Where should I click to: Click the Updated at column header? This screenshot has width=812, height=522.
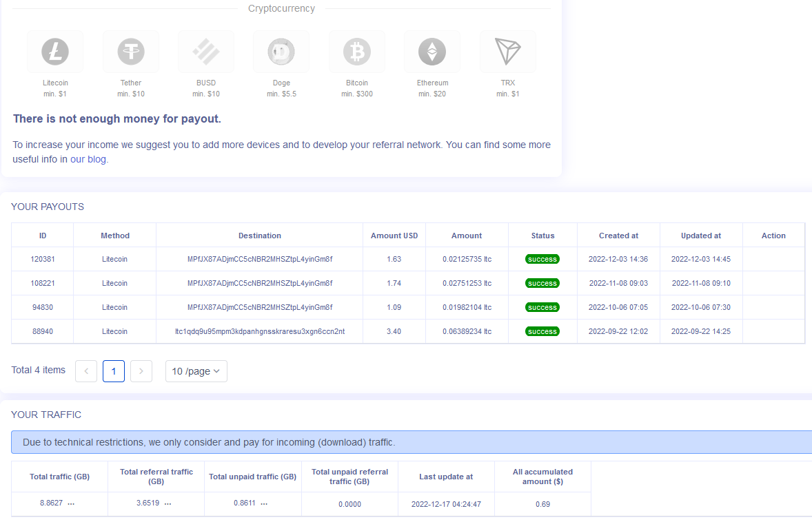click(700, 236)
